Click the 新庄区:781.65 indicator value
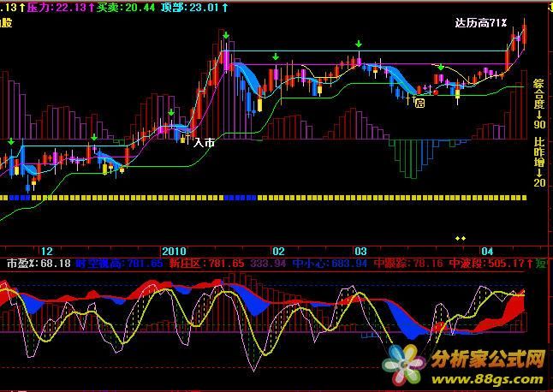The height and width of the screenshot is (392, 553). click(206, 264)
